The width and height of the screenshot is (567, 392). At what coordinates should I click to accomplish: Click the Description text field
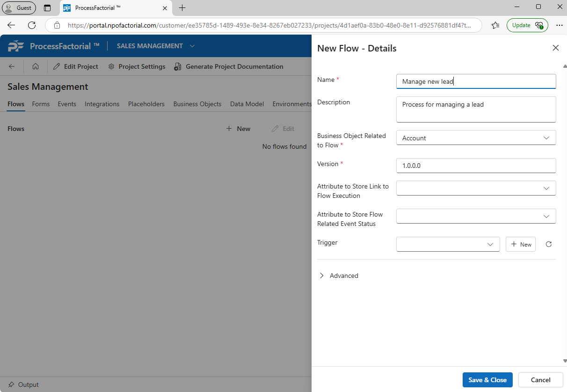(476, 109)
